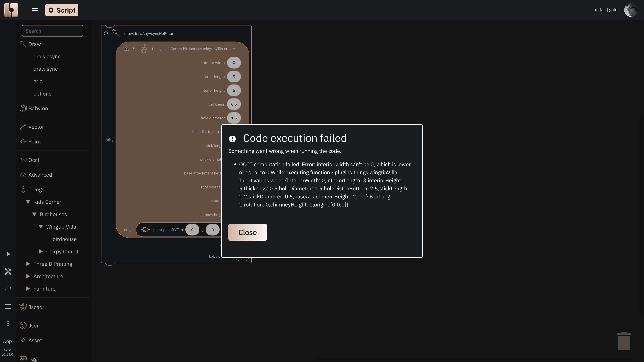Choose the draw async block

pos(47,56)
